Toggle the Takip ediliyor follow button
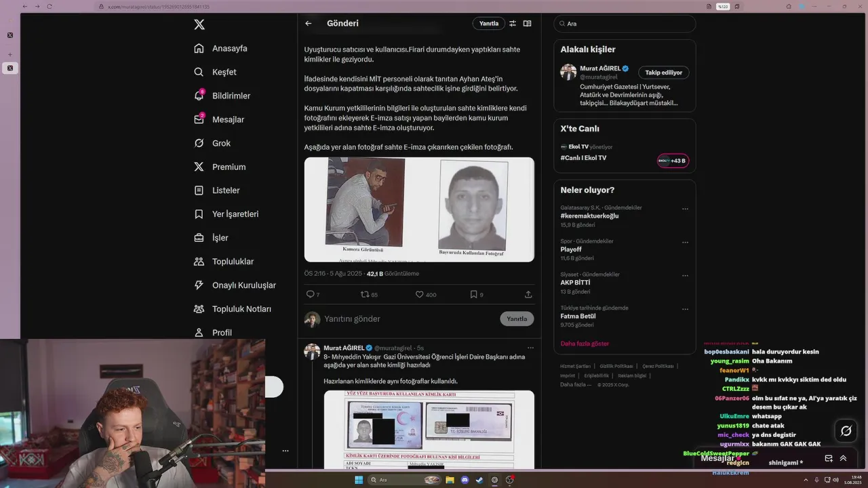Screen dimensions: 868x488 (663, 72)
